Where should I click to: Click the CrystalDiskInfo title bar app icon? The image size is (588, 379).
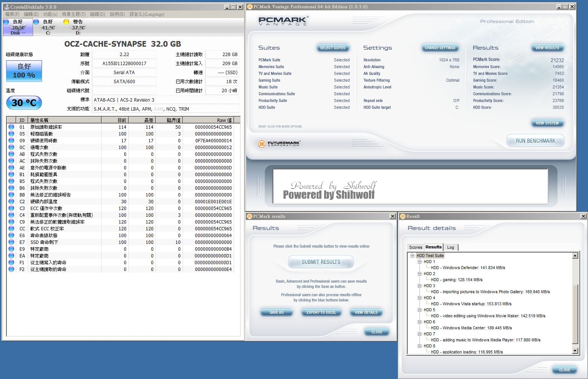[6, 7]
